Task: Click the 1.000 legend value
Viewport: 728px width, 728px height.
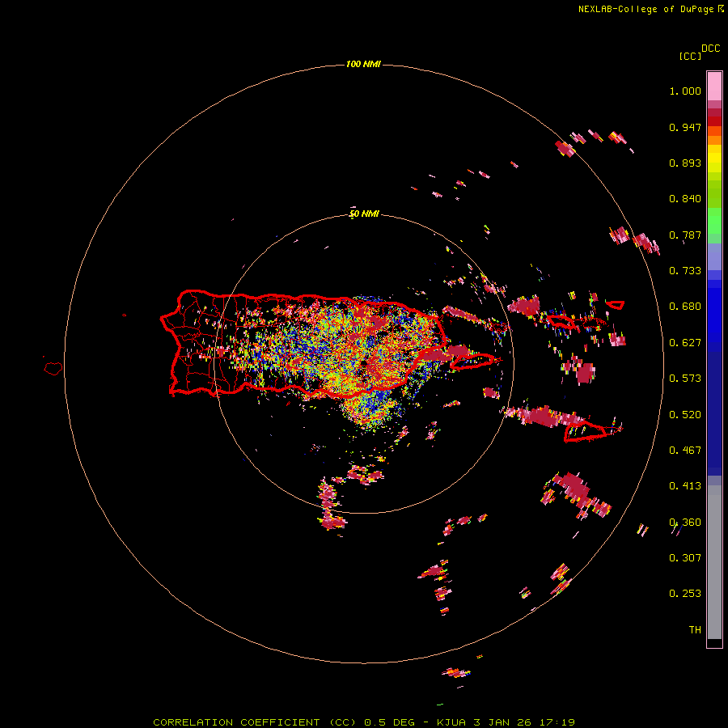Action: pos(685,91)
